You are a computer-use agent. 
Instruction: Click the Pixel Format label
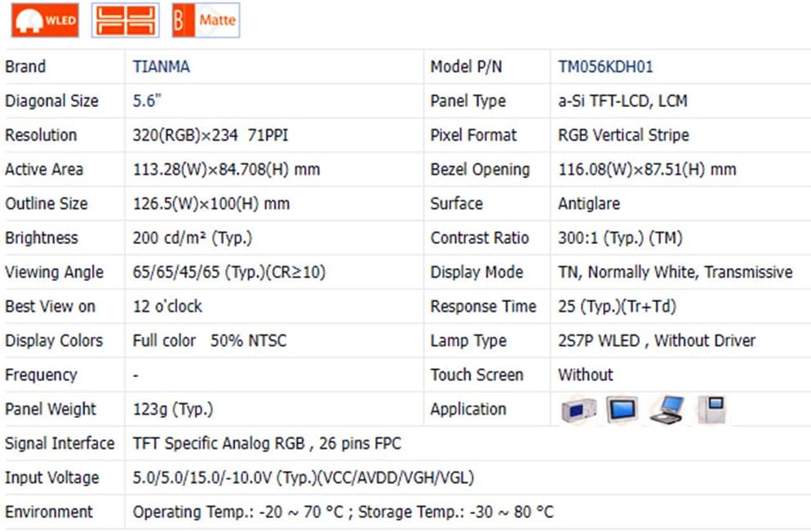[473, 135]
